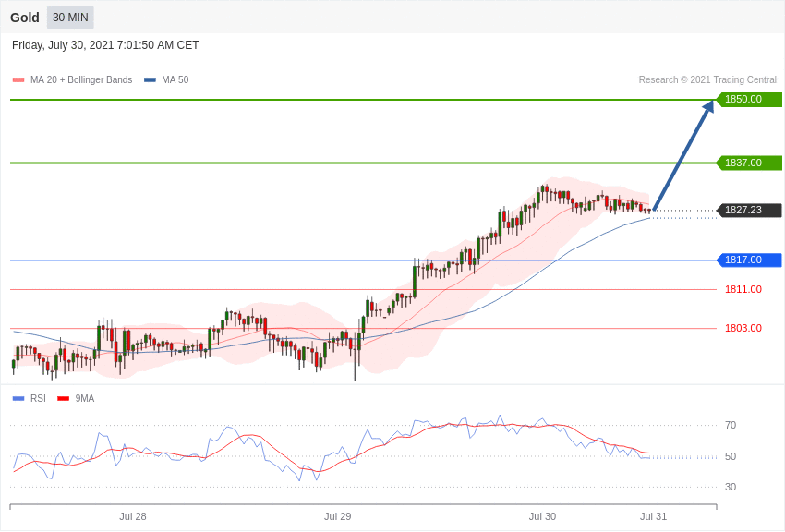This screenshot has width=785, height=532.
Task: Click the MA 50 legend label
Action: click(x=175, y=79)
